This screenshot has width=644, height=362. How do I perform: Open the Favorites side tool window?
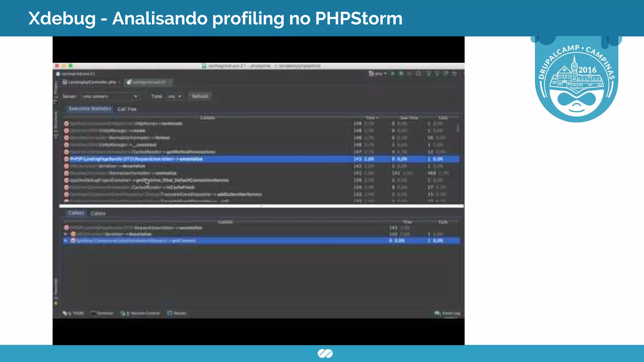(56, 292)
